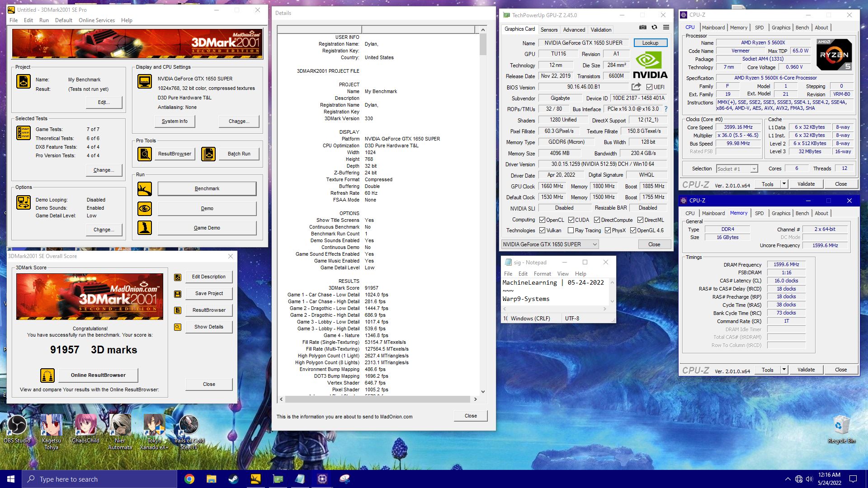Viewport: 868px width, 488px height.
Task: Take a GPU-Z screenshot with camera icon
Action: 642,28
